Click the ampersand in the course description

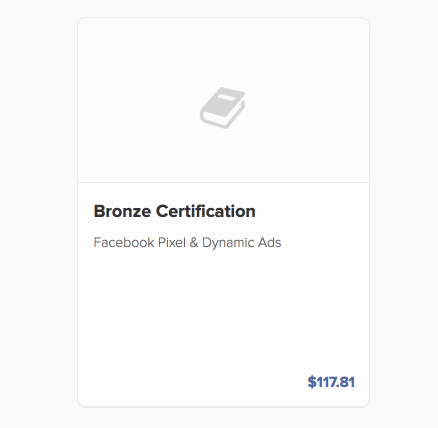coord(194,243)
